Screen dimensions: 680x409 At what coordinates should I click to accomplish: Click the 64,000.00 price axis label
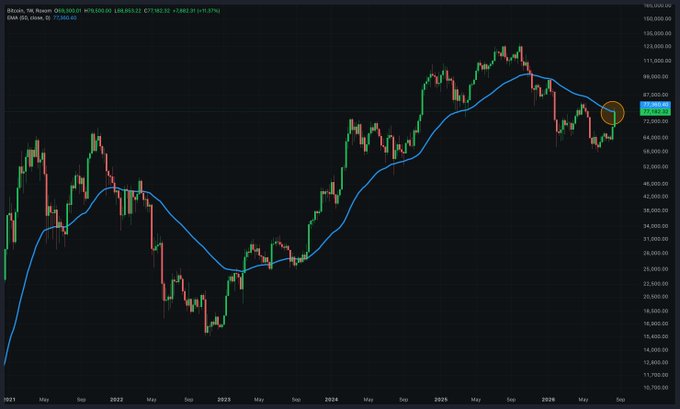pyautogui.click(x=658, y=137)
